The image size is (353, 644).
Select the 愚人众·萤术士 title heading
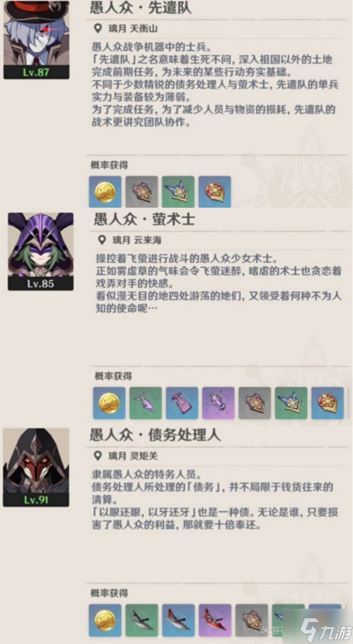point(144,219)
